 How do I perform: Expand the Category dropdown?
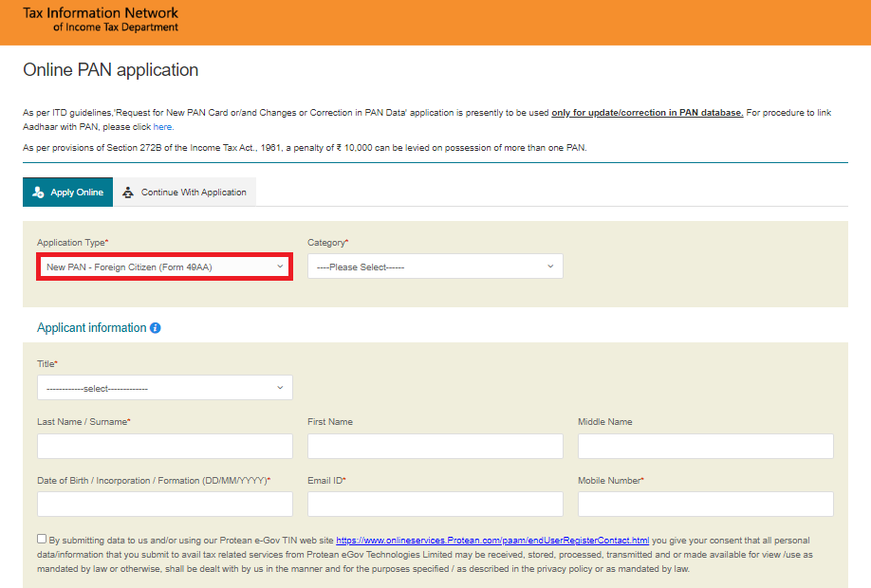point(435,267)
